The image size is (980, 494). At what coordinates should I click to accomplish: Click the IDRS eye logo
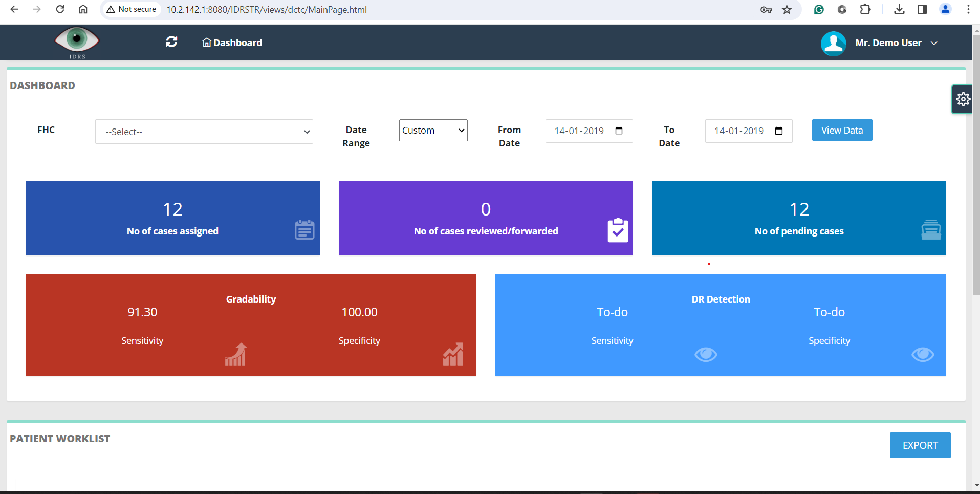[77, 42]
